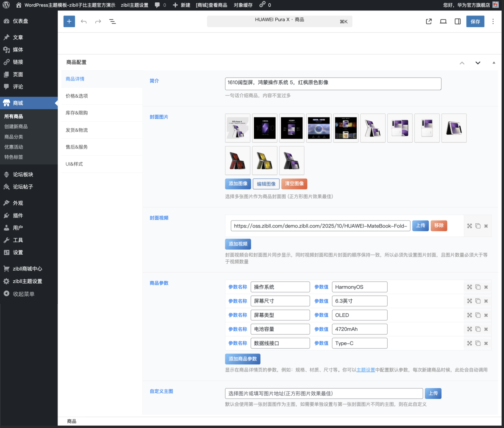Follow the 主题设置 link
This screenshot has height=428, width=504.
(x=366, y=370)
